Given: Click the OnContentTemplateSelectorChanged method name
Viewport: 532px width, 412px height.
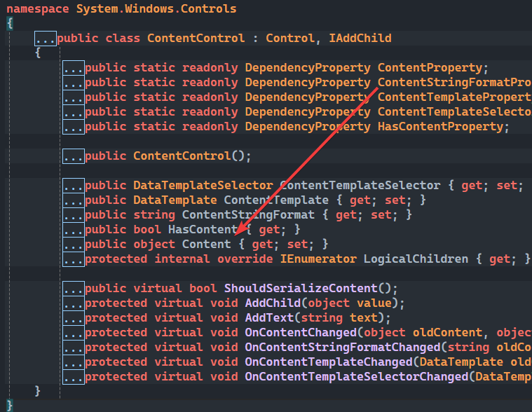Looking at the screenshot, I should tap(357, 377).
